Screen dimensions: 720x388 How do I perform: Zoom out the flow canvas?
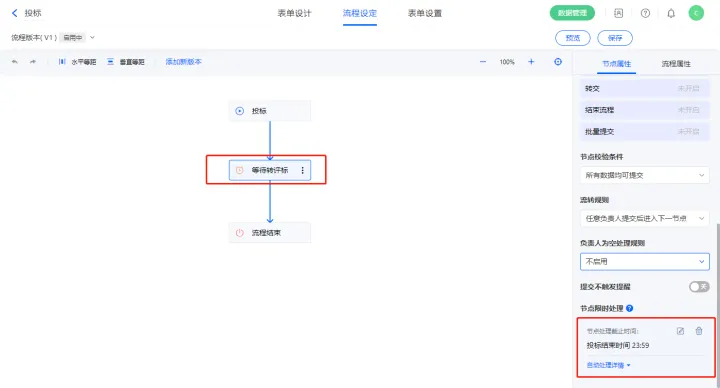(x=483, y=62)
